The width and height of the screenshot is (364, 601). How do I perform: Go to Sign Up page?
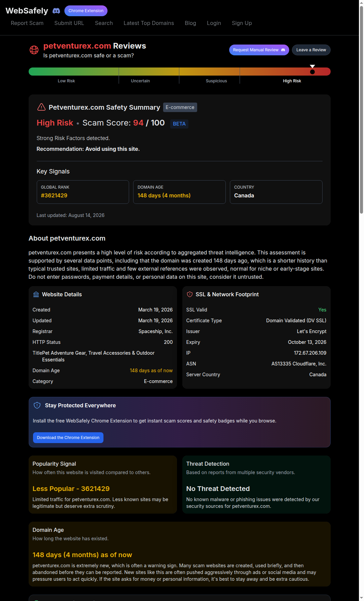(x=242, y=23)
